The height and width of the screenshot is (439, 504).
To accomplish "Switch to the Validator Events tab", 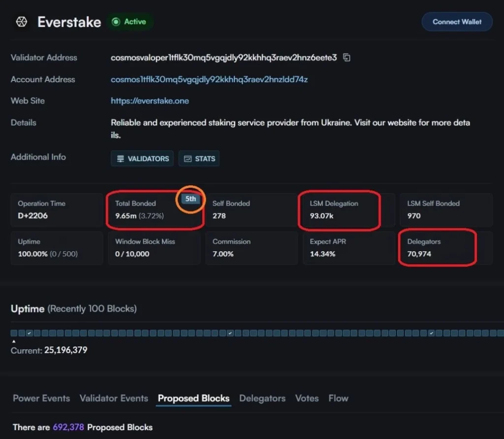I will (x=114, y=398).
